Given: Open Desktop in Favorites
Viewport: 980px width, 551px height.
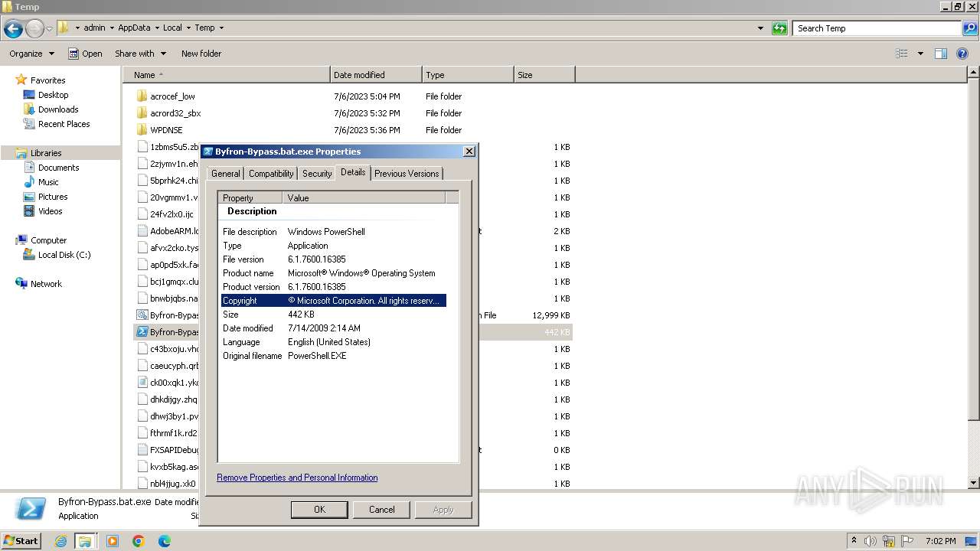Looking at the screenshot, I should coord(53,95).
